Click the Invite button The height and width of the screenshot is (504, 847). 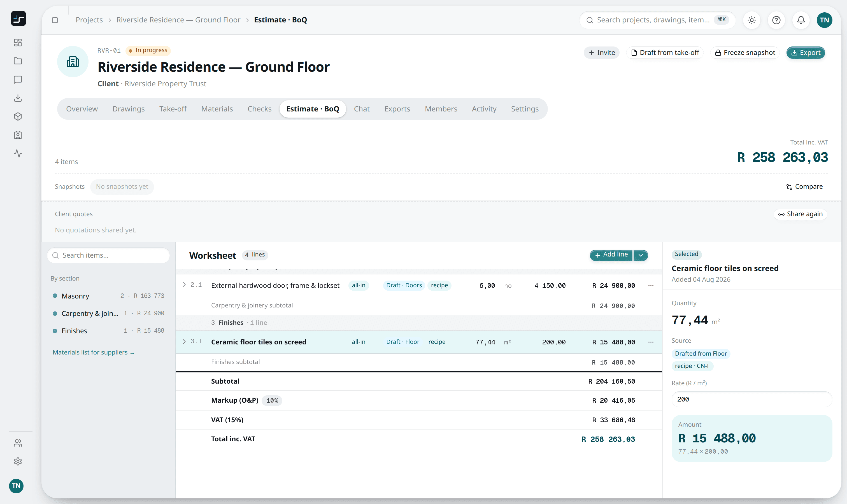pyautogui.click(x=602, y=53)
